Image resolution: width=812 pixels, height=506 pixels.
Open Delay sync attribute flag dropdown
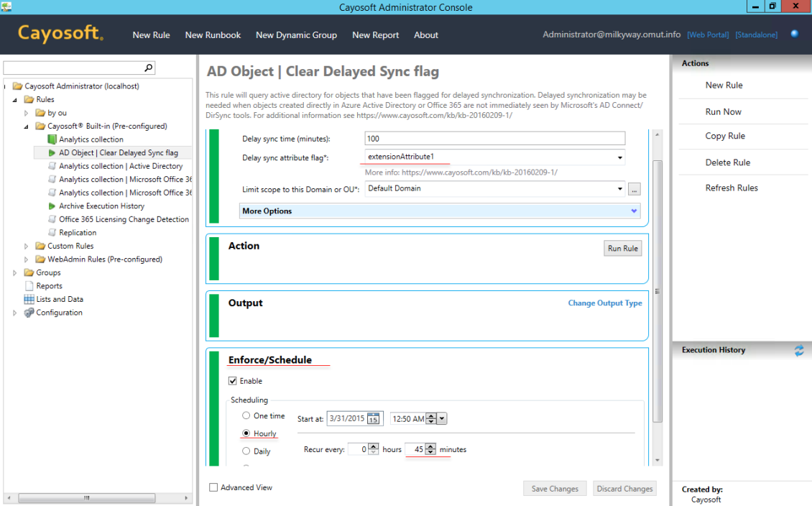(620, 157)
